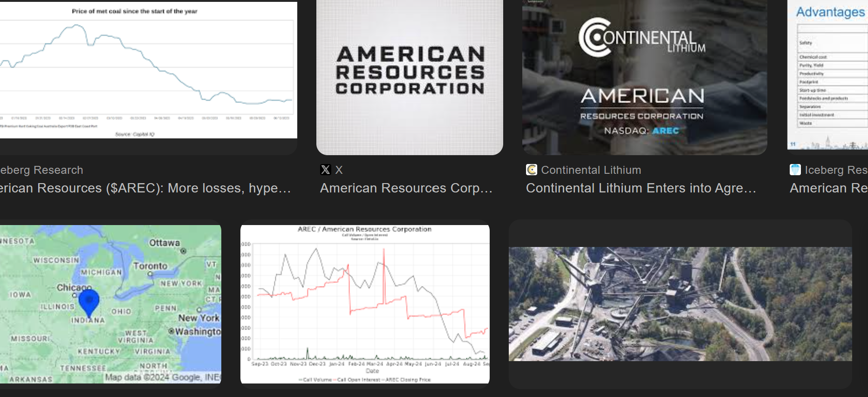Open the American Resources Corporation logo image
Viewport: 868px width, 397px height.
(410, 77)
